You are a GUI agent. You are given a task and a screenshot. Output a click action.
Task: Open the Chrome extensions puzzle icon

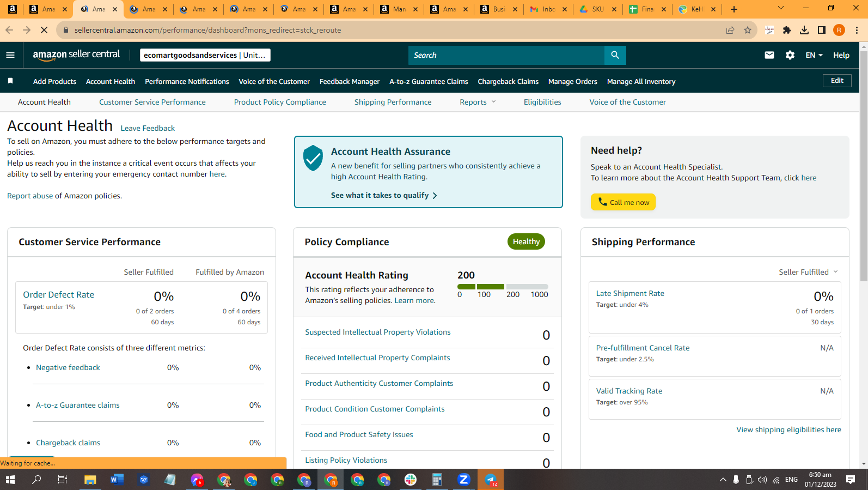tap(787, 30)
